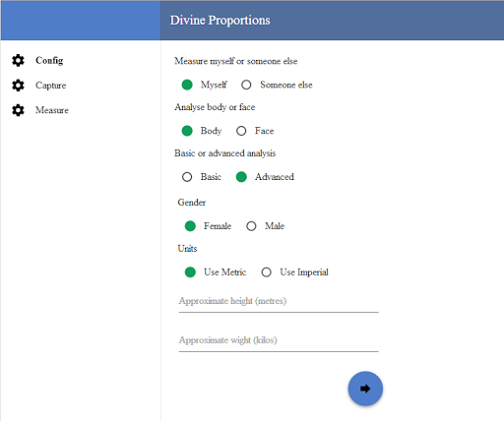Switch units to Use Imperial
This screenshot has width=504, height=421.
267,272
